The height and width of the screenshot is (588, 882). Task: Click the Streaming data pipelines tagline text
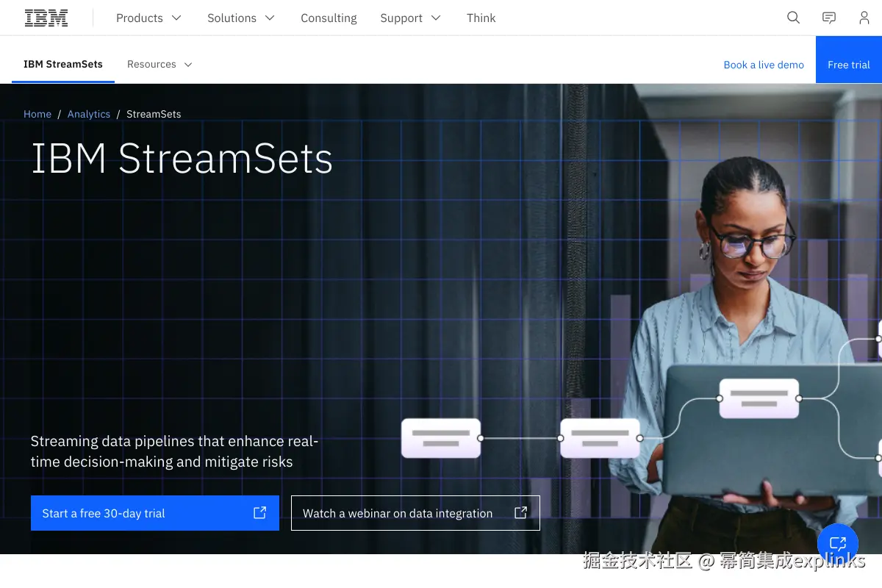point(174,451)
